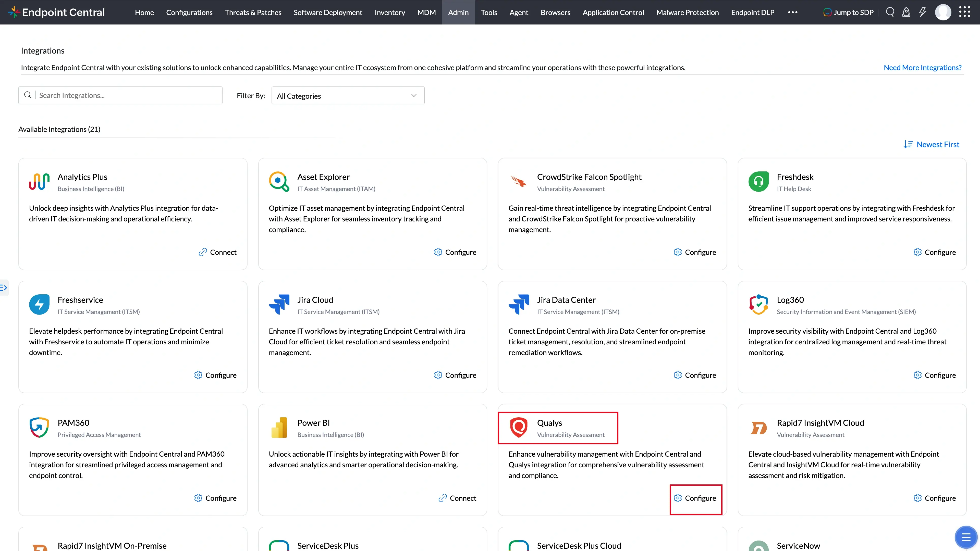Screen dimensions: 980x551
Task: Configure the Asset Explorer integration
Action: [x=455, y=252]
